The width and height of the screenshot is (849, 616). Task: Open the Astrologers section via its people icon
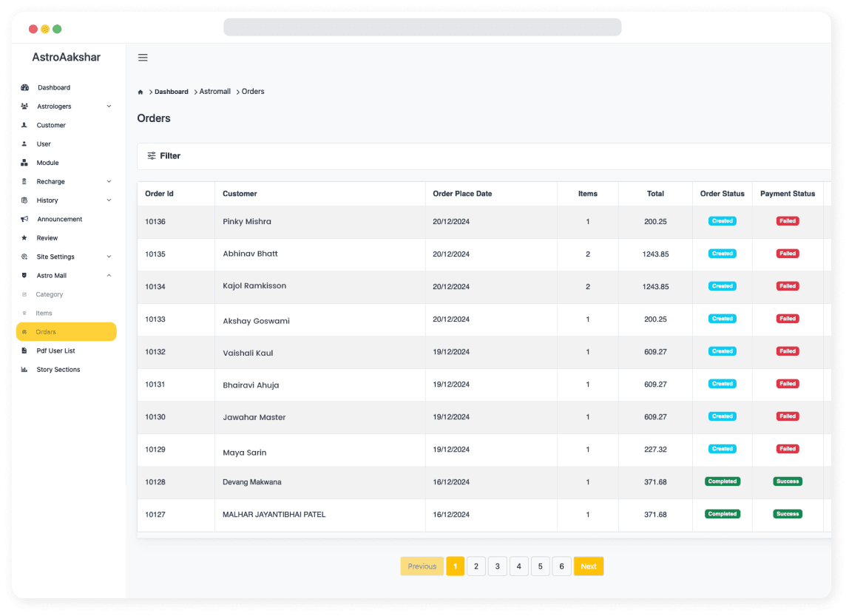[25, 106]
